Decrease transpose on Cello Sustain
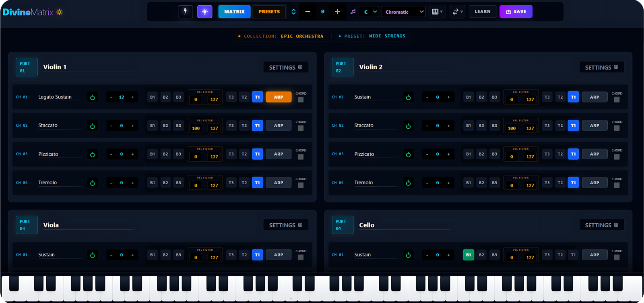This screenshot has height=303, width=644. point(427,255)
